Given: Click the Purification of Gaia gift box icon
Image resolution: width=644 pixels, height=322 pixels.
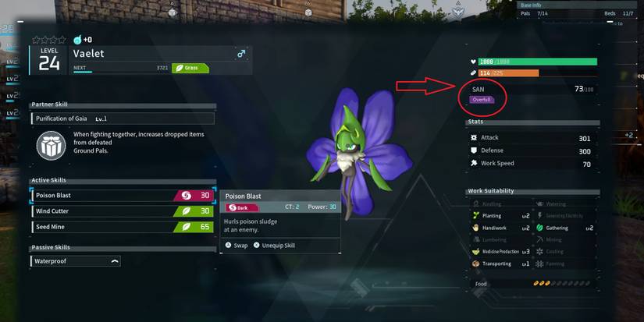Looking at the screenshot, I should [51, 146].
